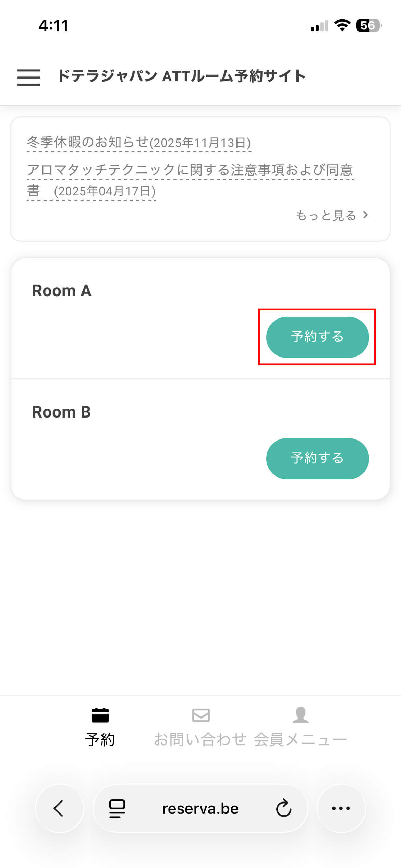Viewport: 401px width, 868px height.
Task: Tap the reserva.be address field
Action: tap(200, 808)
